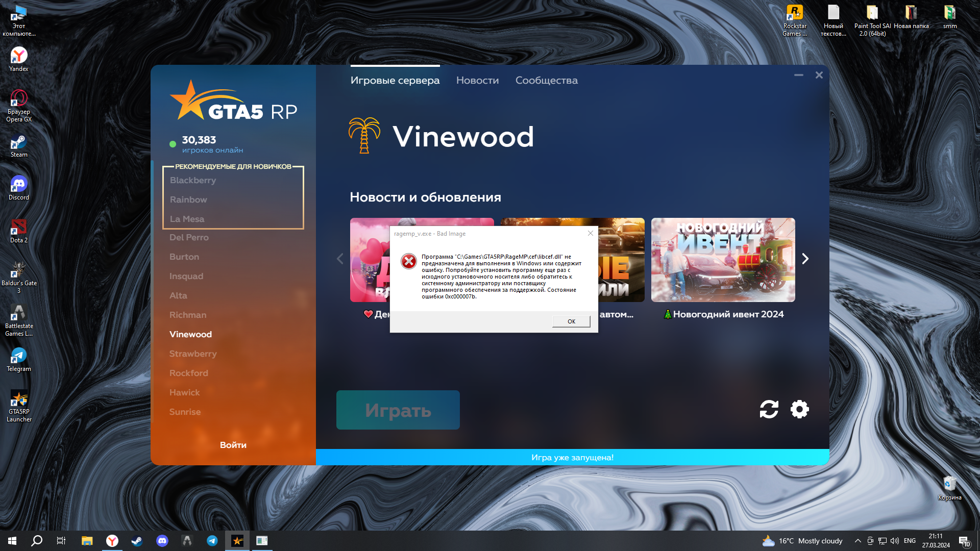Click the ENG language indicator
The height and width of the screenshot is (551, 980).
(x=910, y=541)
